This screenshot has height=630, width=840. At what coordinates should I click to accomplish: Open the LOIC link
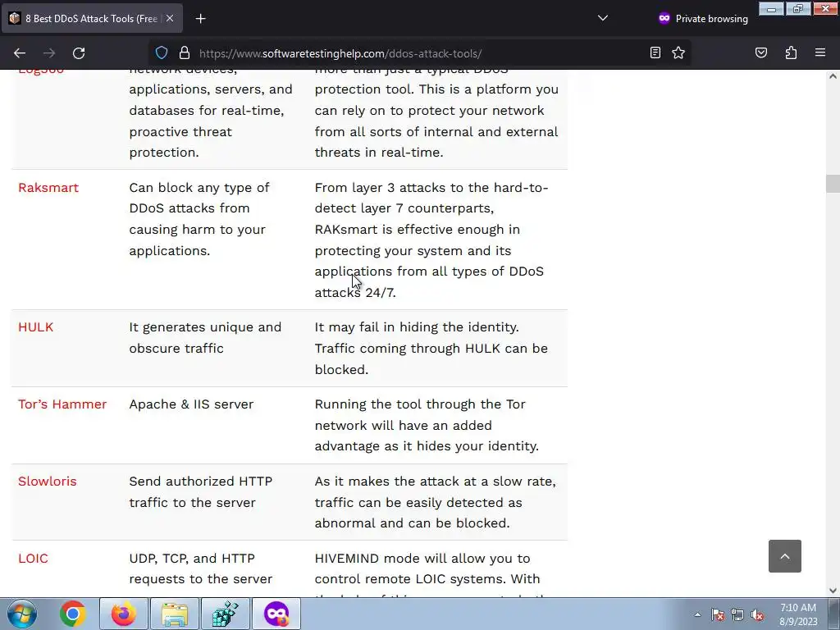tap(33, 558)
